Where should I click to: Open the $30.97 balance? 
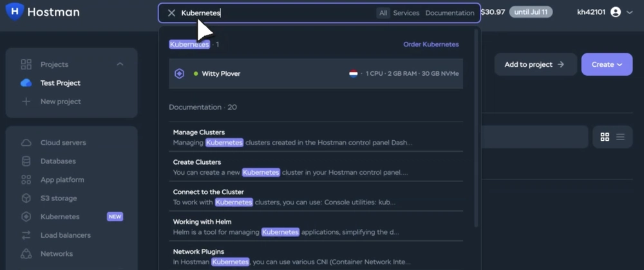[493, 12]
